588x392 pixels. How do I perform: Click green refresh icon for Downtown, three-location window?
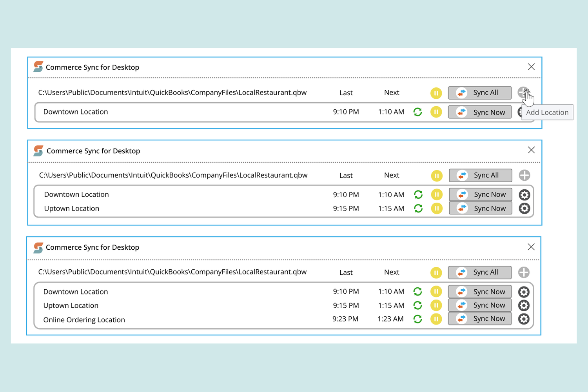[418, 292]
